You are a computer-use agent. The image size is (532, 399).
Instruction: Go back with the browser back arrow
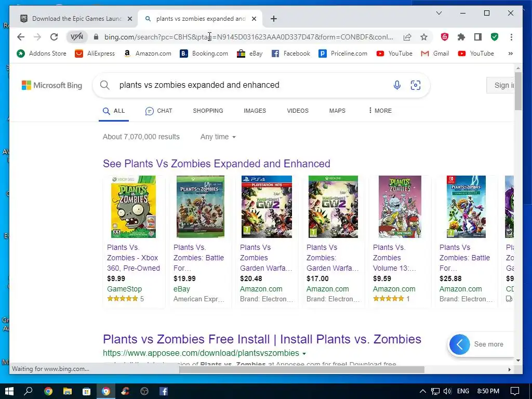21,37
